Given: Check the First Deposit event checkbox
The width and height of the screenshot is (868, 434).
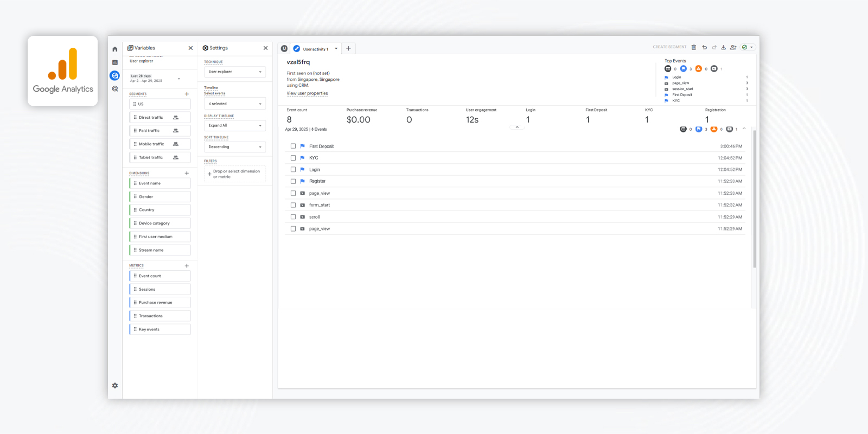Looking at the screenshot, I should tap(293, 146).
